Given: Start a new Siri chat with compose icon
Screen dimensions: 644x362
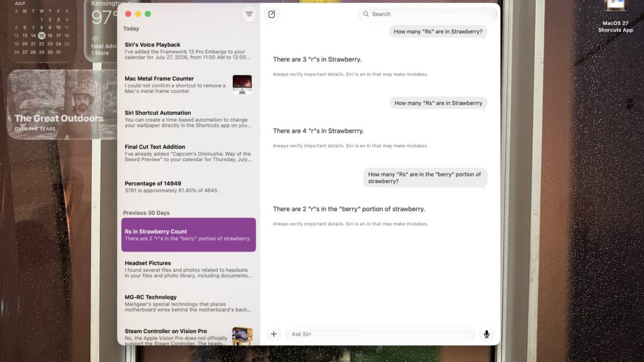Looking at the screenshot, I should pyautogui.click(x=272, y=14).
